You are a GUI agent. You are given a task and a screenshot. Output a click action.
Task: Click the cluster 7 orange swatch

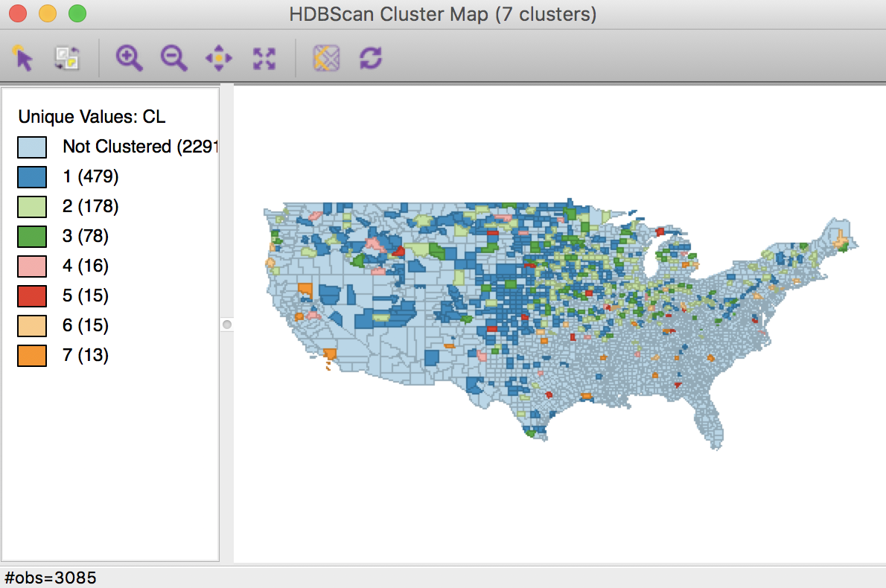tap(31, 355)
